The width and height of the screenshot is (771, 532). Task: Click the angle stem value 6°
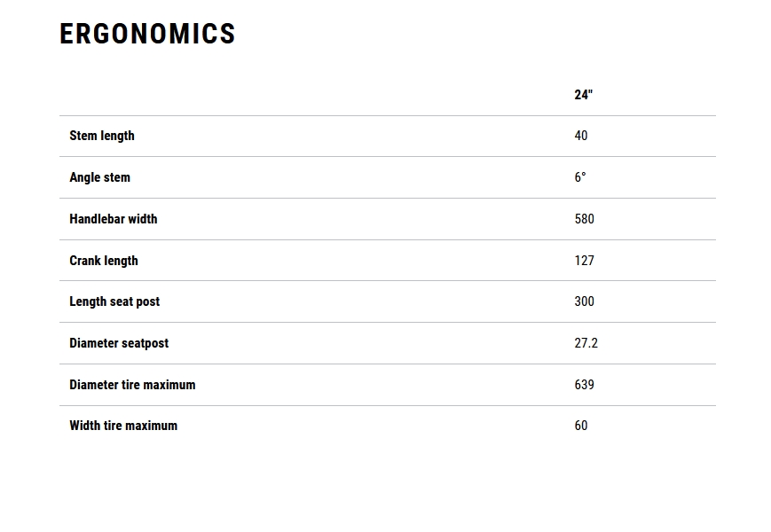(x=580, y=177)
